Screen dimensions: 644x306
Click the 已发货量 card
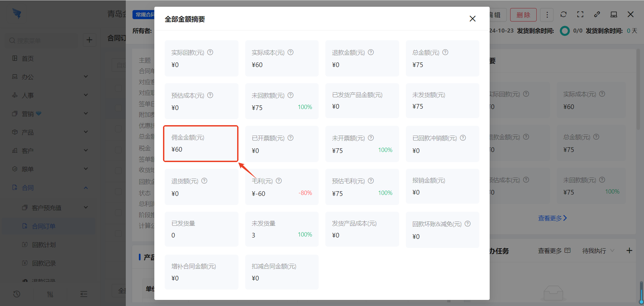(201, 229)
